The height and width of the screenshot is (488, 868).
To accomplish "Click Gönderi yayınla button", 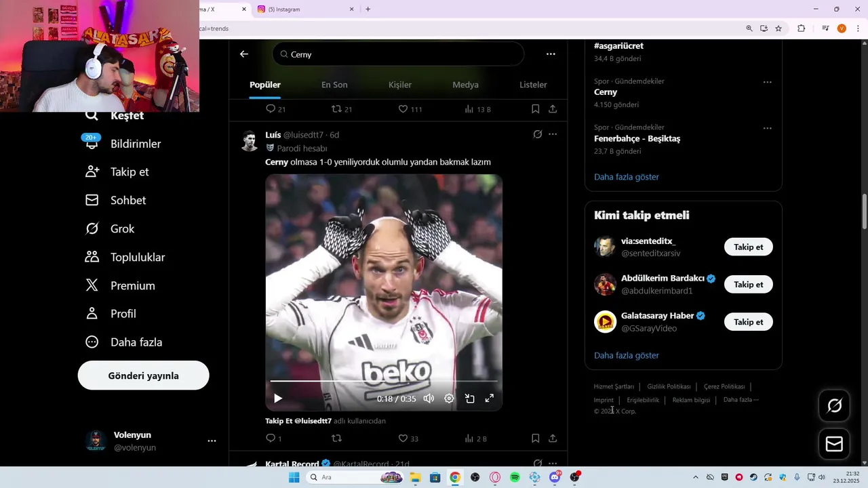I will (143, 375).
